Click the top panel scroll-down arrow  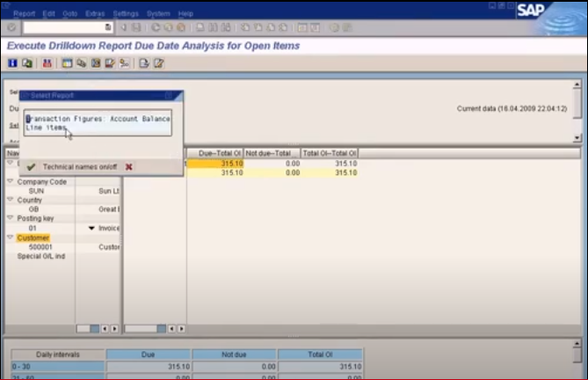pos(577,138)
